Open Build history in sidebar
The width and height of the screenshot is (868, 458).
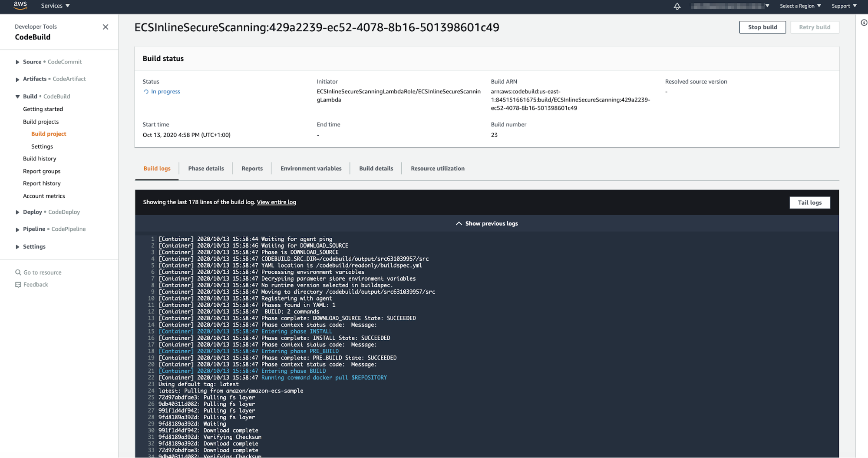(x=40, y=159)
